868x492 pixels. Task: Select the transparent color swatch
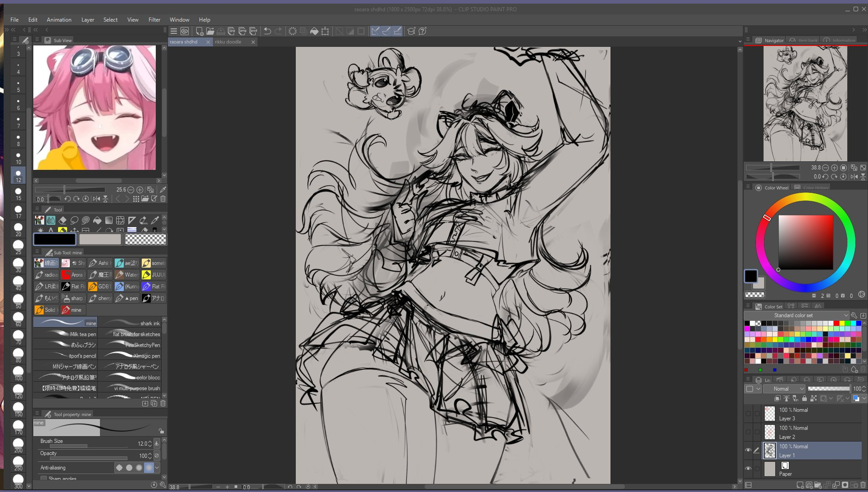click(x=145, y=240)
